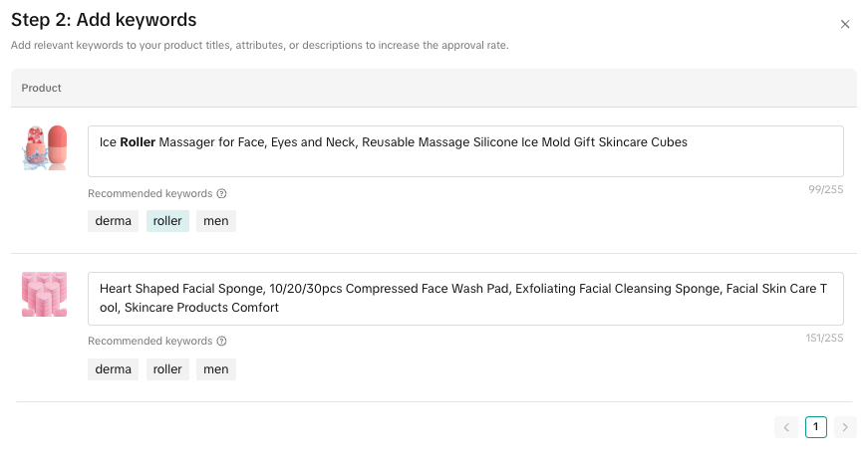Edit the Ice Roller Massager title field

pos(465,151)
